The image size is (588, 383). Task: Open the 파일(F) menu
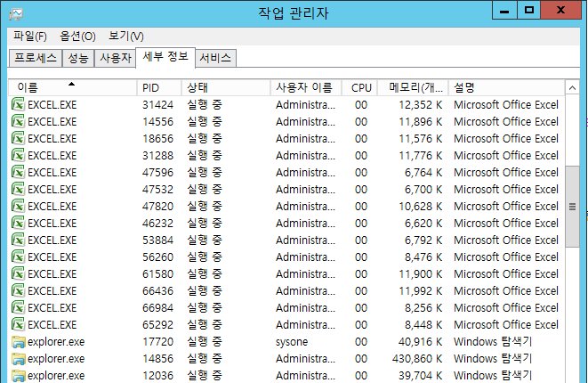pyautogui.click(x=30, y=36)
